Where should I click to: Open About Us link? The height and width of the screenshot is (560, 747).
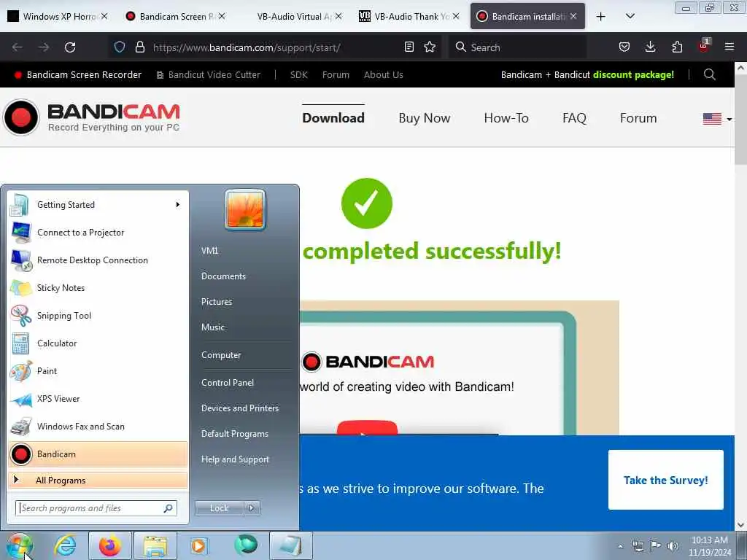pos(384,75)
